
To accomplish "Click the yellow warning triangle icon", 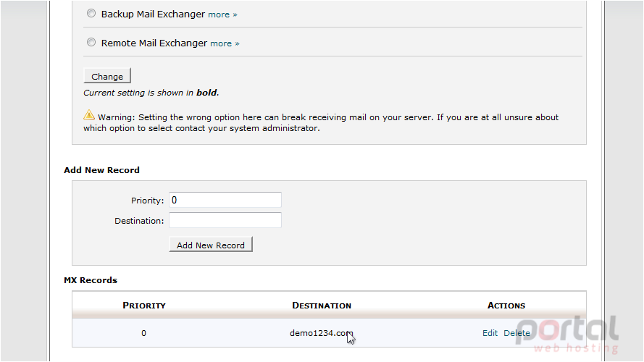I will coord(88,115).
